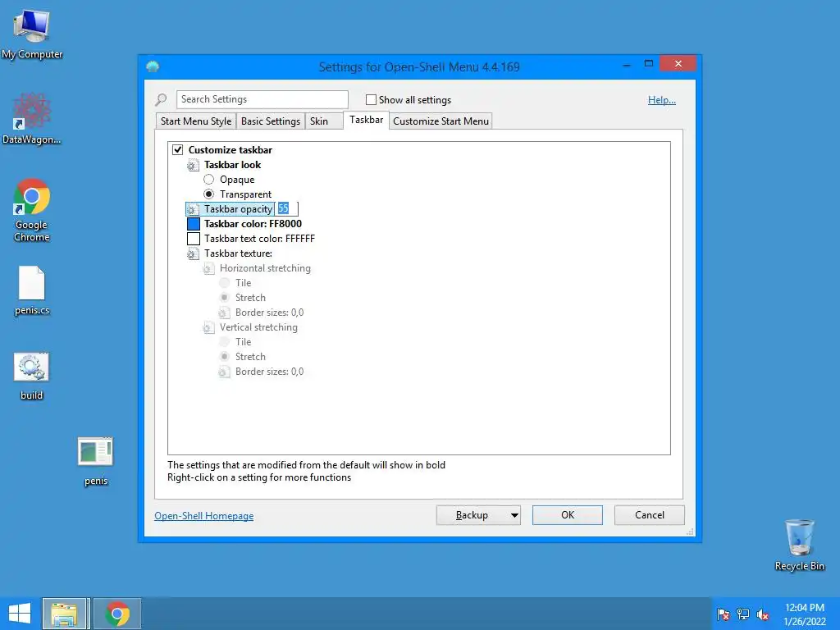Viewport: 840px width, 630px height.
Task: Open the My Computer desktop icon
Action: pyautogui.click(x=32, y=33)
